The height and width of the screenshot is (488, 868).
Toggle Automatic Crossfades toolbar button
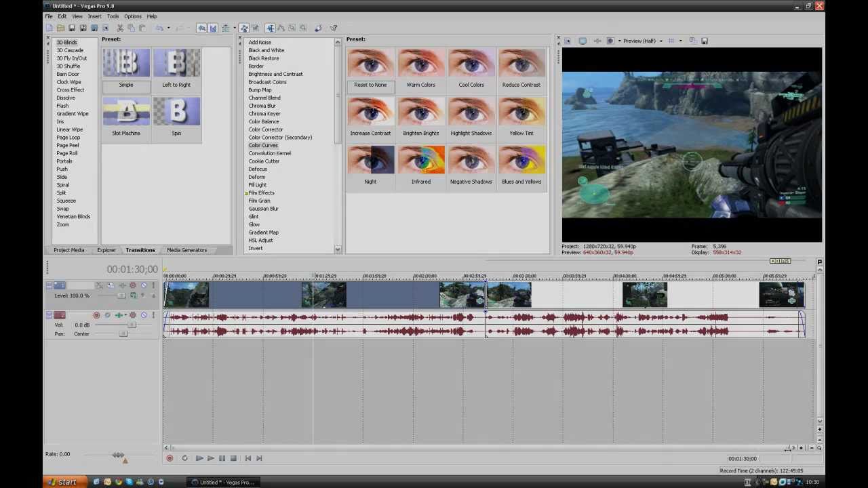point(212,28)
